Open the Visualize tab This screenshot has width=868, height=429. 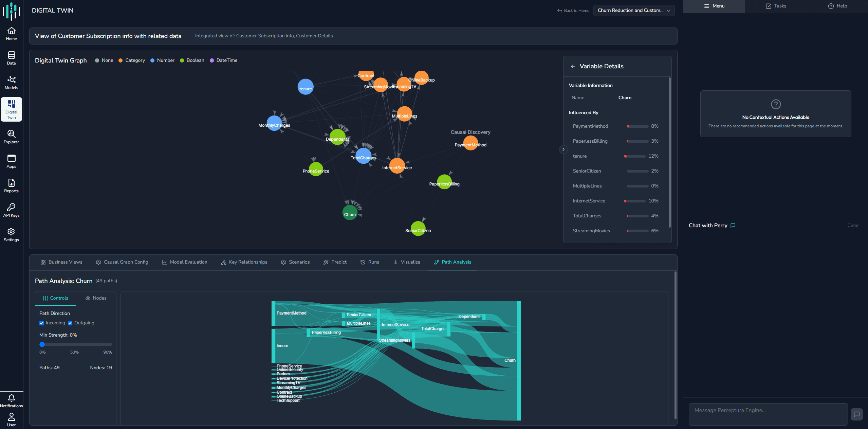point(407,262)
